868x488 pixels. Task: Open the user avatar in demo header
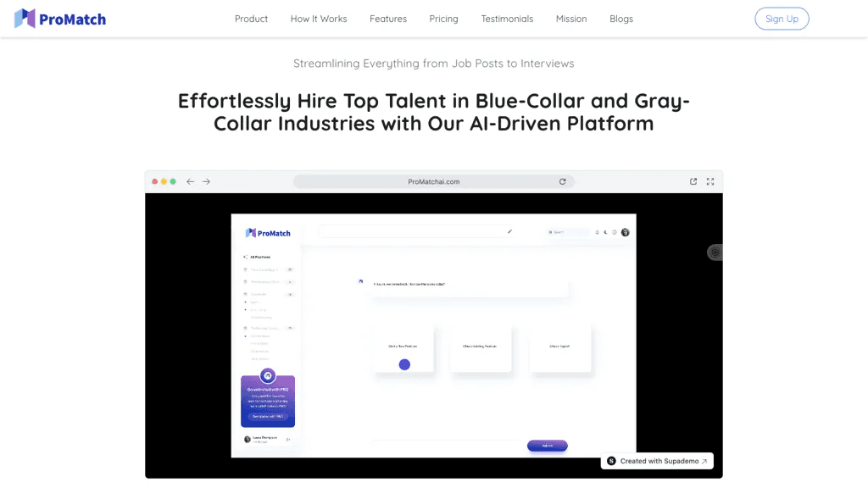point(625,232)
